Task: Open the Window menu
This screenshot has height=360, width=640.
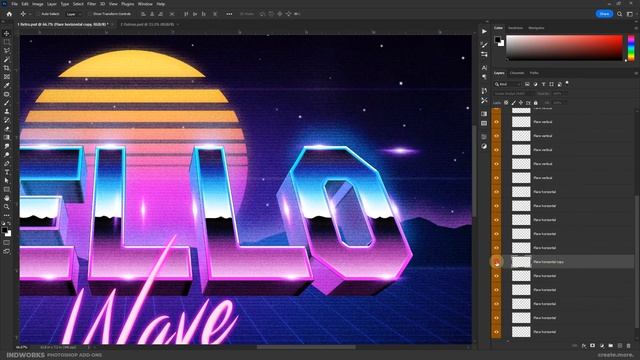Action: [145, 4]
